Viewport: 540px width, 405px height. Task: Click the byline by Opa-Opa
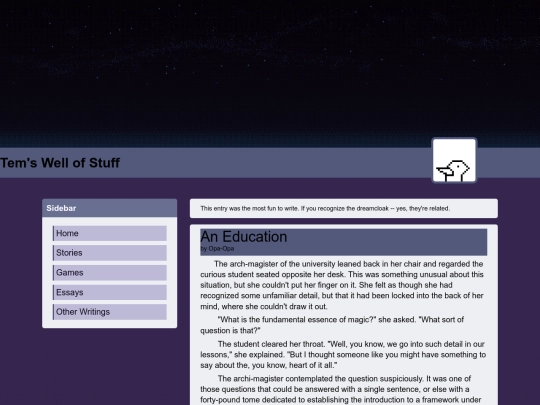click(x=217, y=249)
